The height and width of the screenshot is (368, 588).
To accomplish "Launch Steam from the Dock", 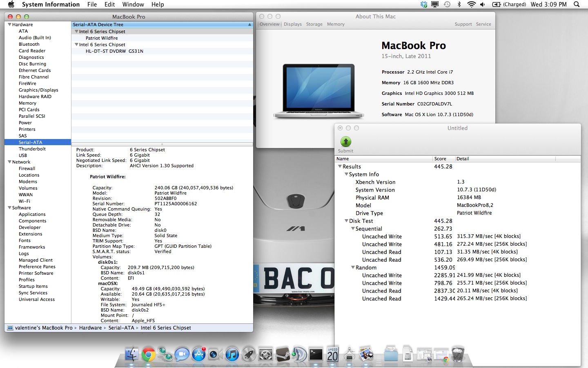I will coord(283,354).
